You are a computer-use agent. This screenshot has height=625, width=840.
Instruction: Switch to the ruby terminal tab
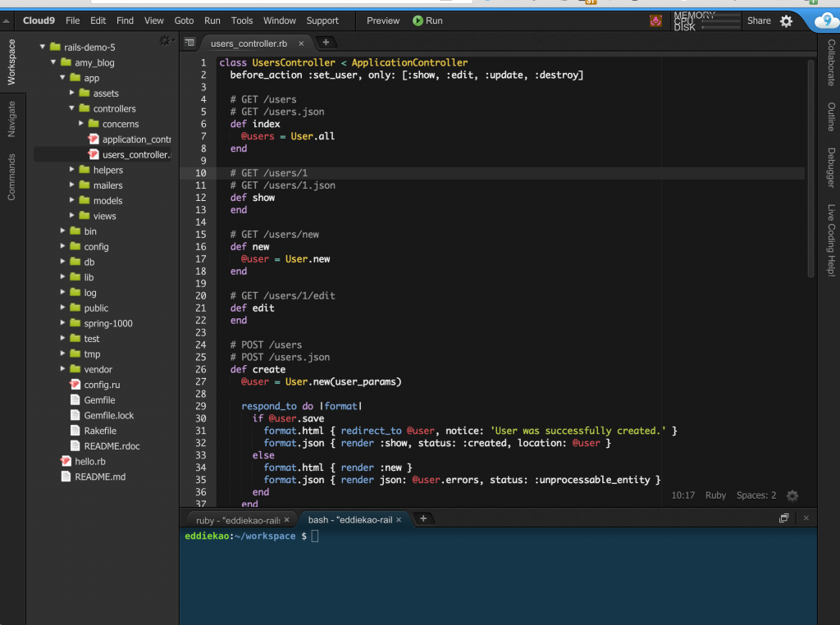coord(237,520)
